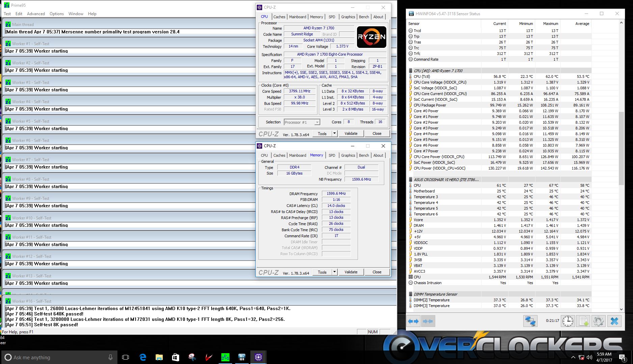Click Prime95 Main thread window icon

pos(8,24)
